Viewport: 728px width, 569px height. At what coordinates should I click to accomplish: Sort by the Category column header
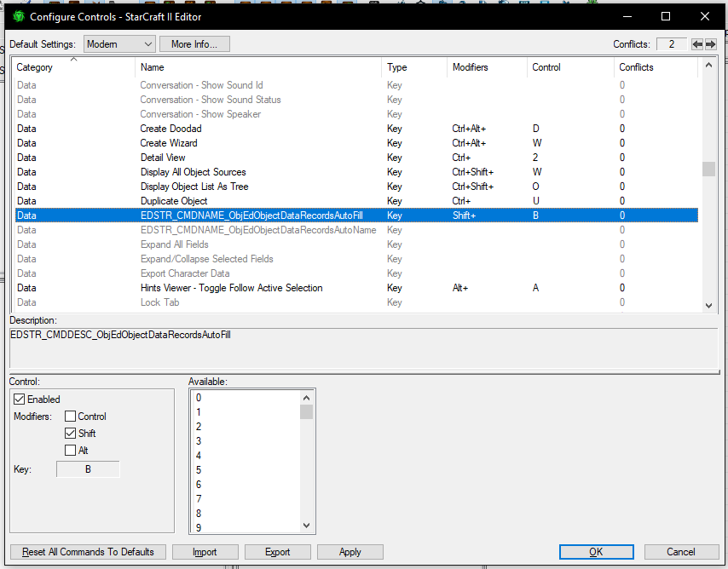(74, 67)
